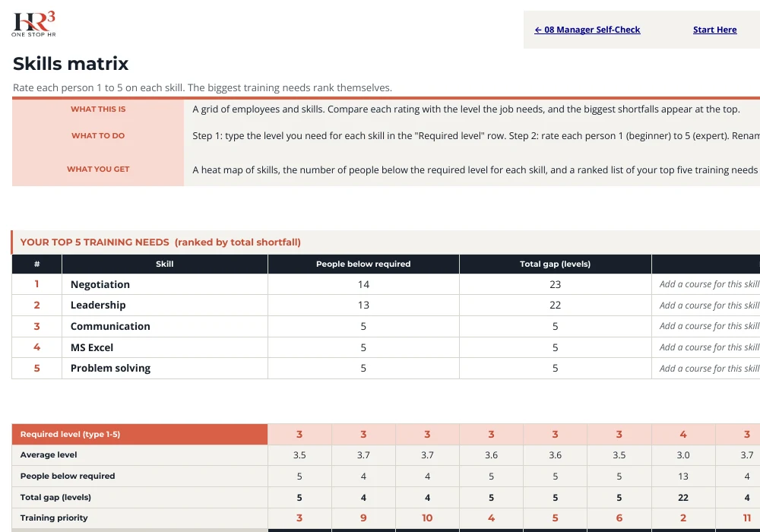This screenshot has height=532, width=760.
Task: Click the Average level row label
Action: [x=140, y=455]
